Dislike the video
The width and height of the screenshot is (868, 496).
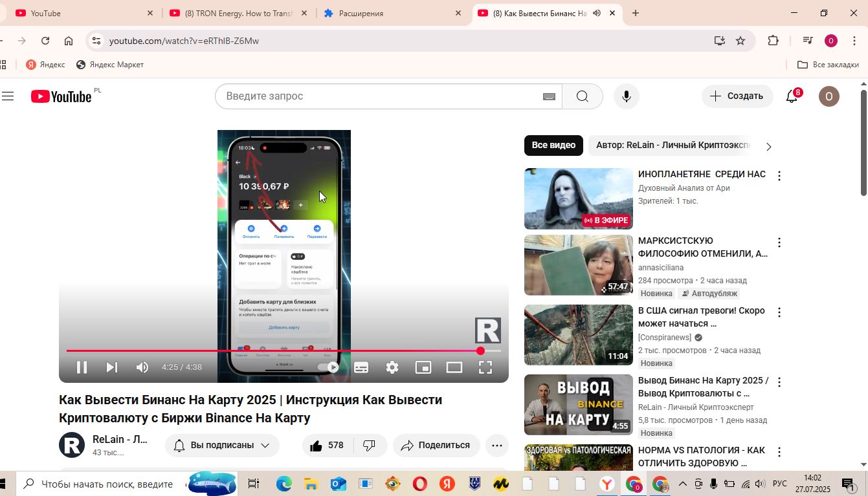[370, 445]
